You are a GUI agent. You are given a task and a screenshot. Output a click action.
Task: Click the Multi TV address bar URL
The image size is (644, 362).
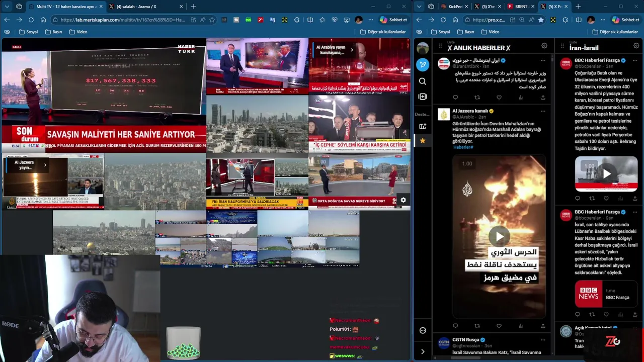pos(123,20)
